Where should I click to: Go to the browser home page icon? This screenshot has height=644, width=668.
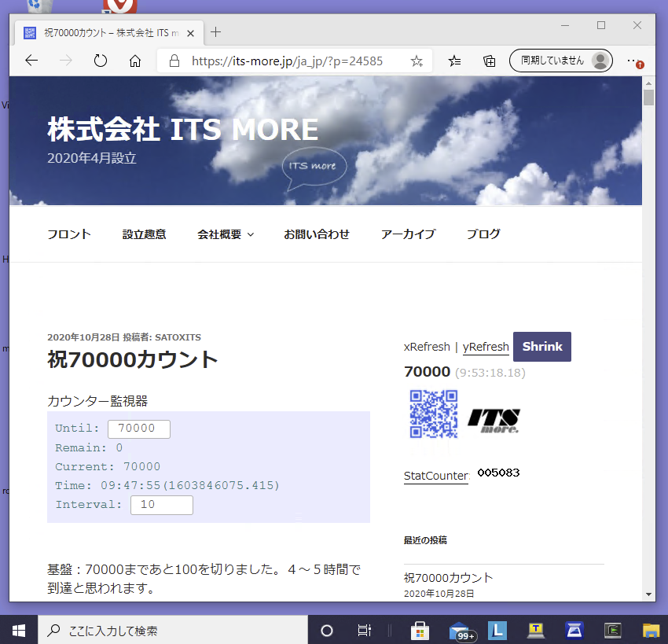point(135,61)
